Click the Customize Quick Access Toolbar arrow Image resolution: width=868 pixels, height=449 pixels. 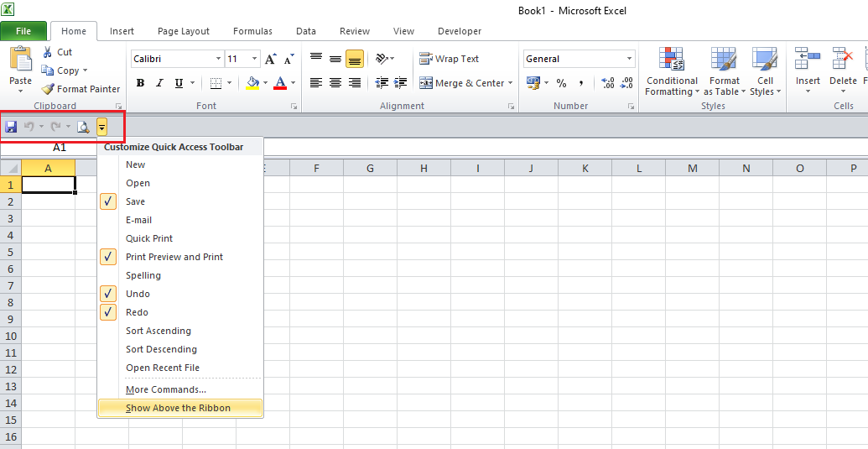[101, 128]
